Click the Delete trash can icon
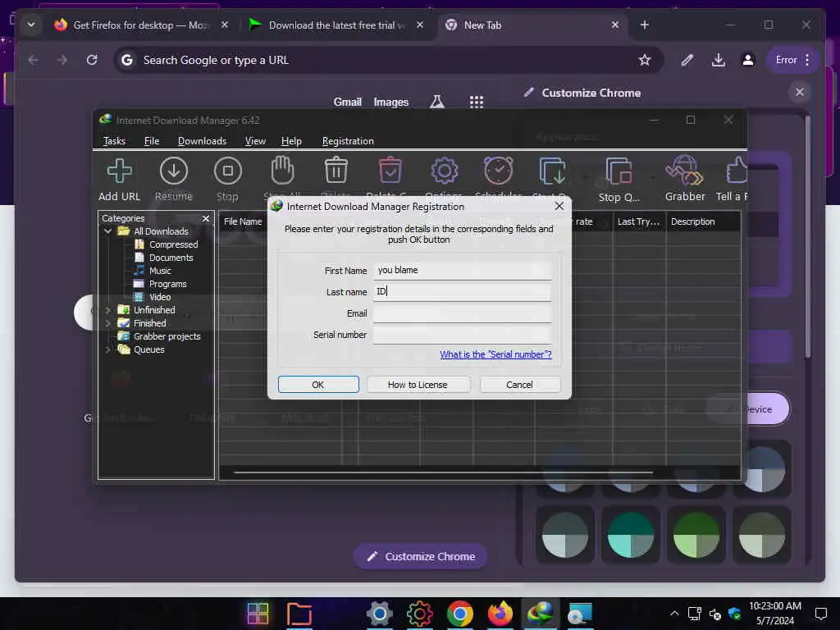The image size is (840, 630). (x=336, y=171)
